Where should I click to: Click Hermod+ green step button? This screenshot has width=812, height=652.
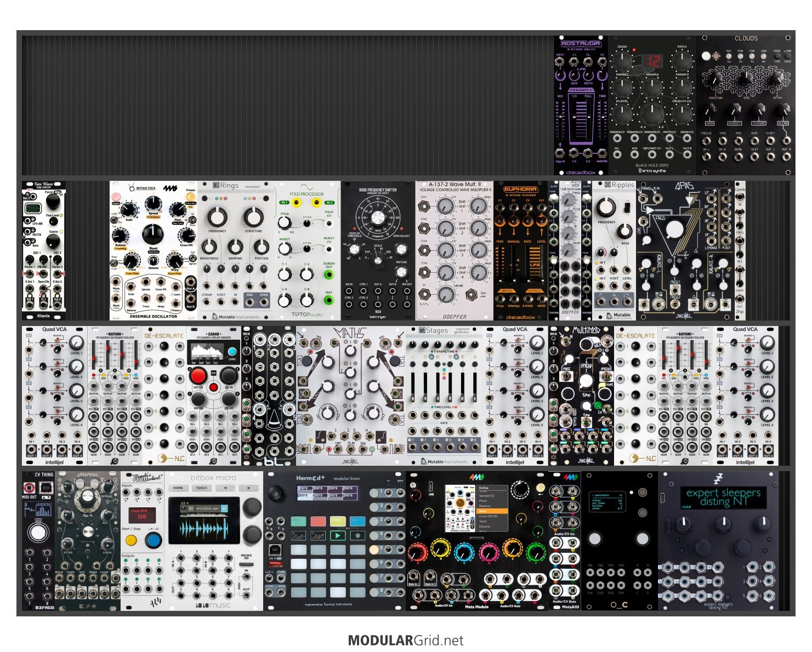coord(298,521)
